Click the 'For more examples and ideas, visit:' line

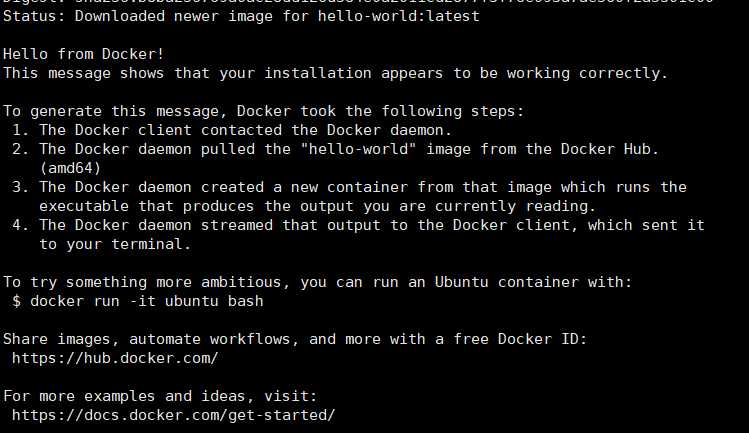click(x=160, y=396)
